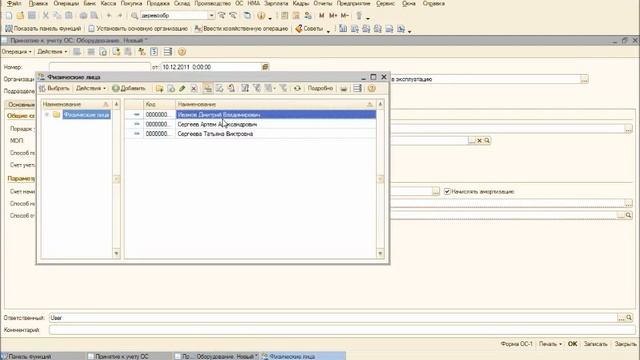Click the delete mark X icon in dialog
Image resolution: width=640 pixels, height=360 pixels.
pyautogui.click(x=194, y=89)
